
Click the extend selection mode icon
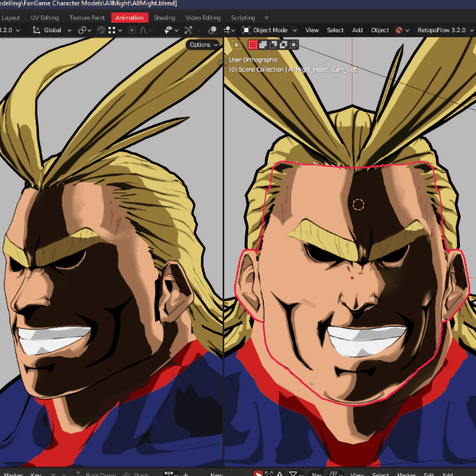point(263,45)
